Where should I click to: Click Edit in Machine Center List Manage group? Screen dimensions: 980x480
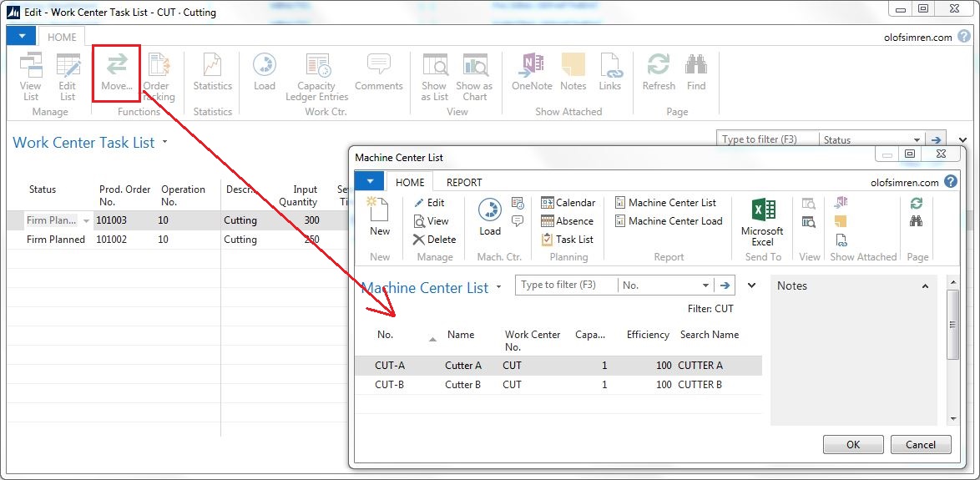coord(429,203)
